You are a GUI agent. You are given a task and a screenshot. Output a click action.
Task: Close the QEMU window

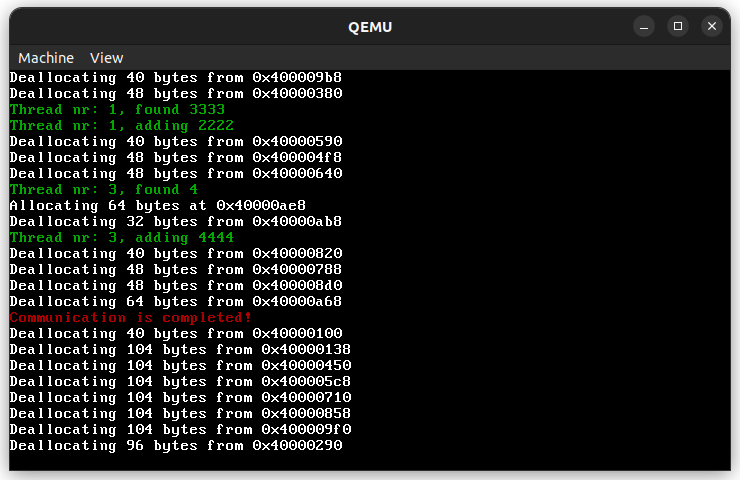(712, 26)
